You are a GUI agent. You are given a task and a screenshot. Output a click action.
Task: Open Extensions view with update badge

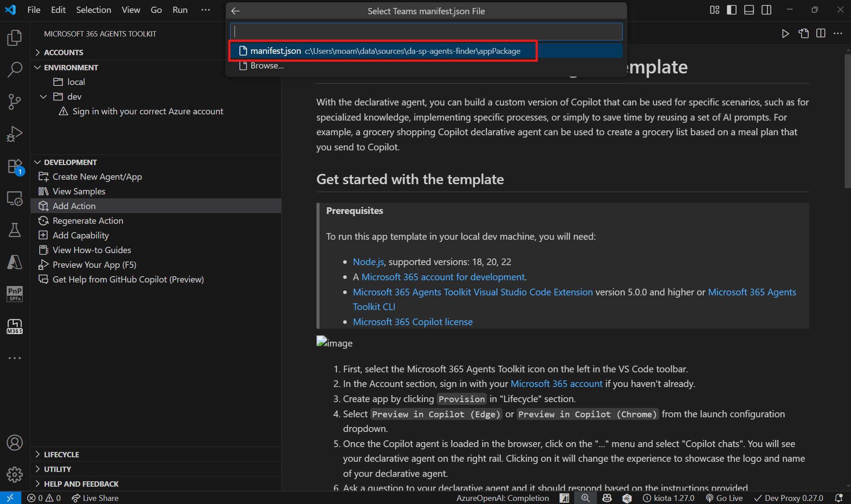(15, 167)
